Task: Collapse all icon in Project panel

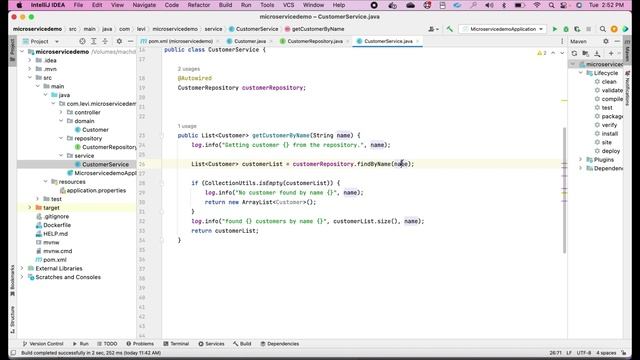Action: tap(105, 41)
